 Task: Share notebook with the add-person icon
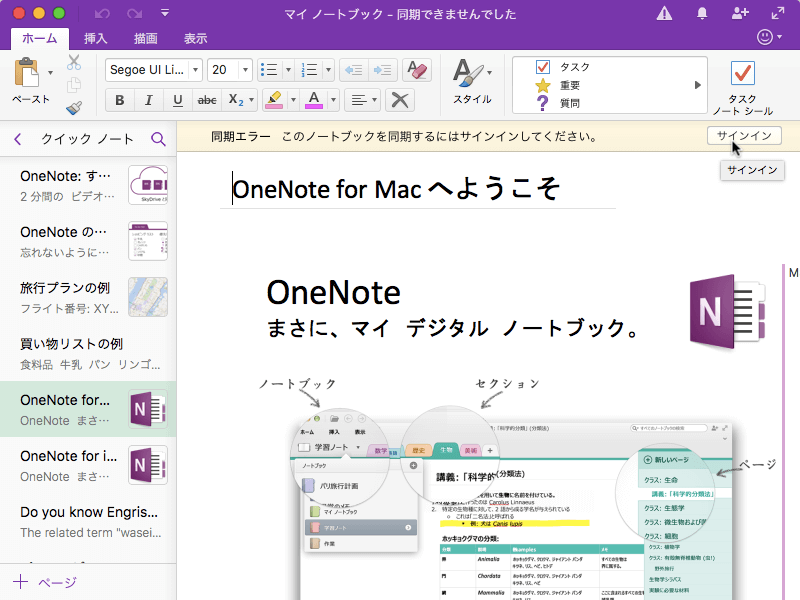[x=740, y=13]
